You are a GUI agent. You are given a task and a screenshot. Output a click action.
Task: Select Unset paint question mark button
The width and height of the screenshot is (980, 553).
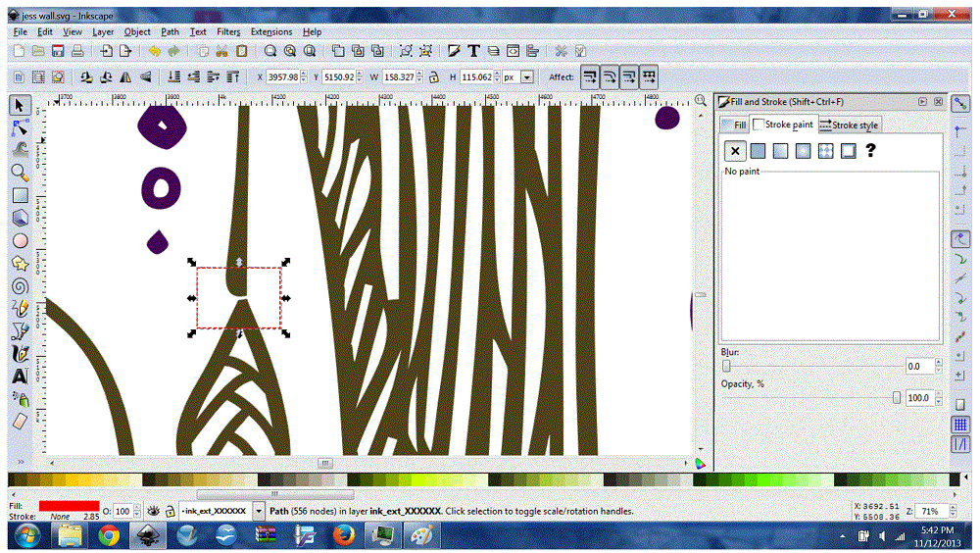point(870,151)
